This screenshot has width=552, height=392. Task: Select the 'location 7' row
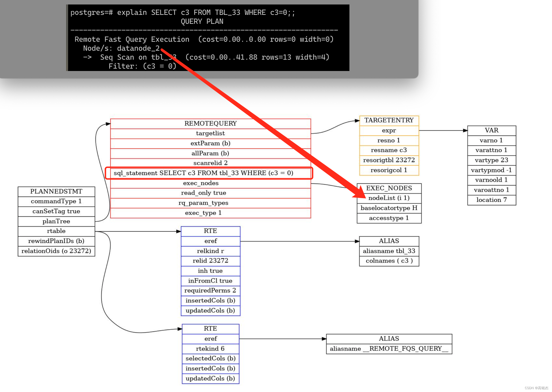pyautogui.click(x=492, y=200)
